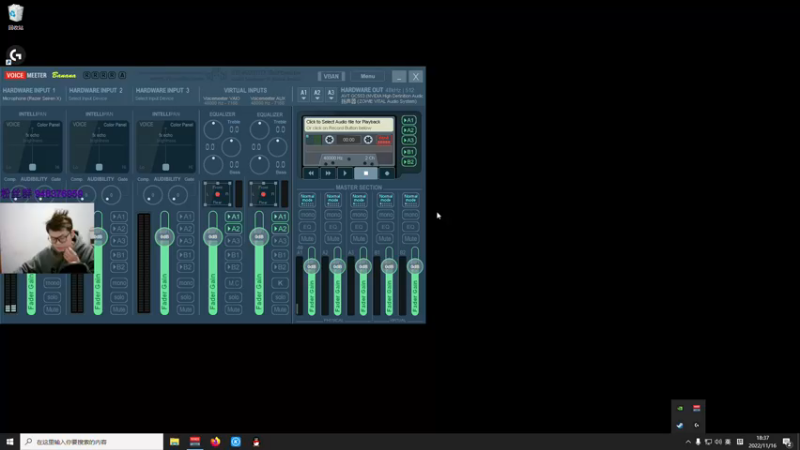Toggle EQ on A2 master bus
Viewport: 800px width, 450px height.
[333, 227]
